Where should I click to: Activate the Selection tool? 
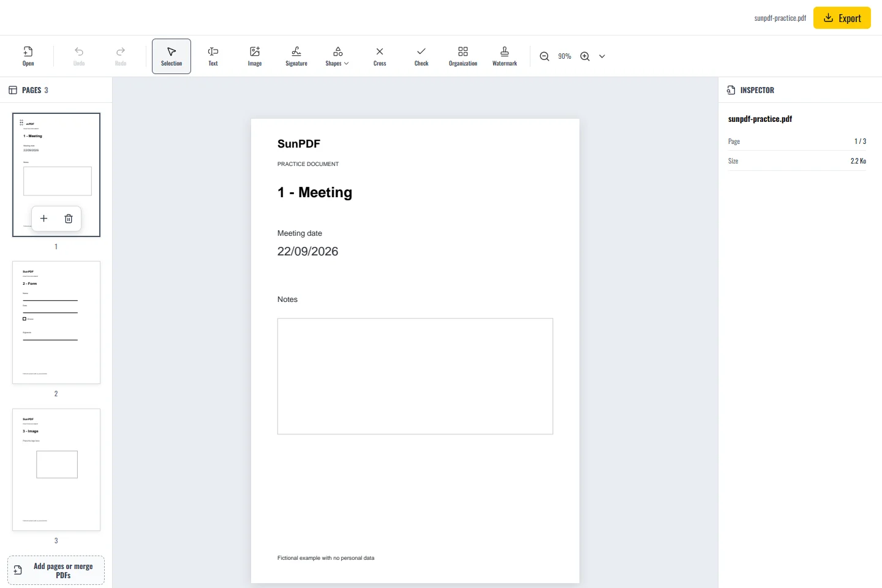pyautogui.click(x=171, y=56)
